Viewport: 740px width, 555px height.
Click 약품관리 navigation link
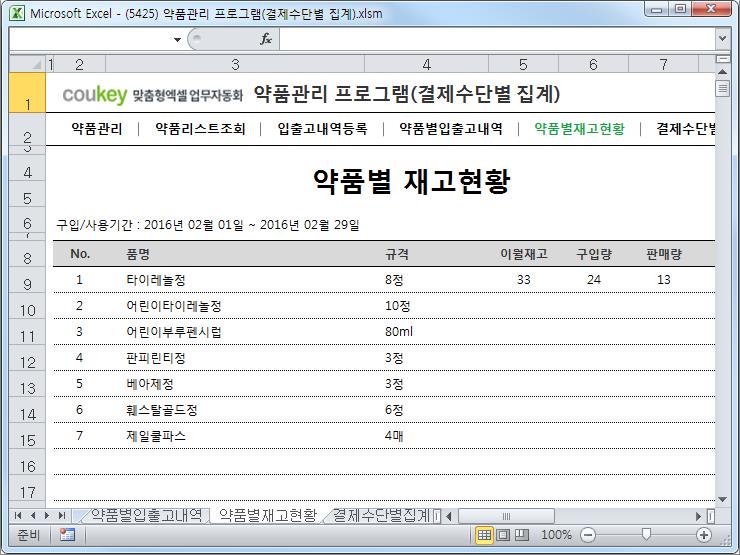pyautogui.click(x=97, y=128)
